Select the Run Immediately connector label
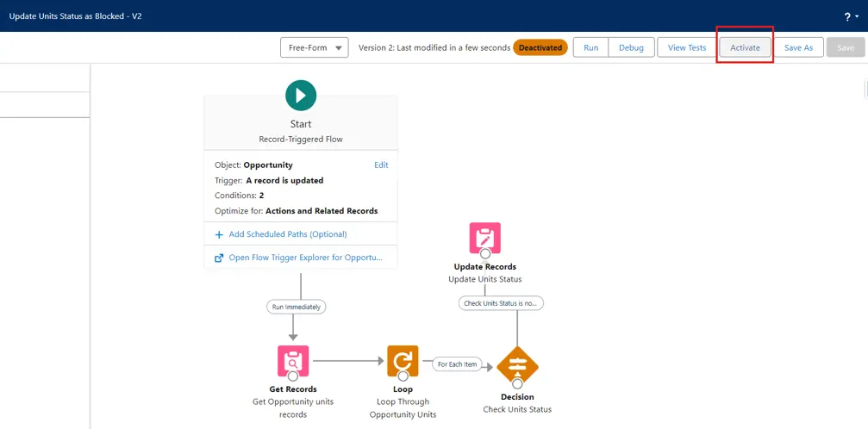 pyautogui.click(x=296, y=307)
